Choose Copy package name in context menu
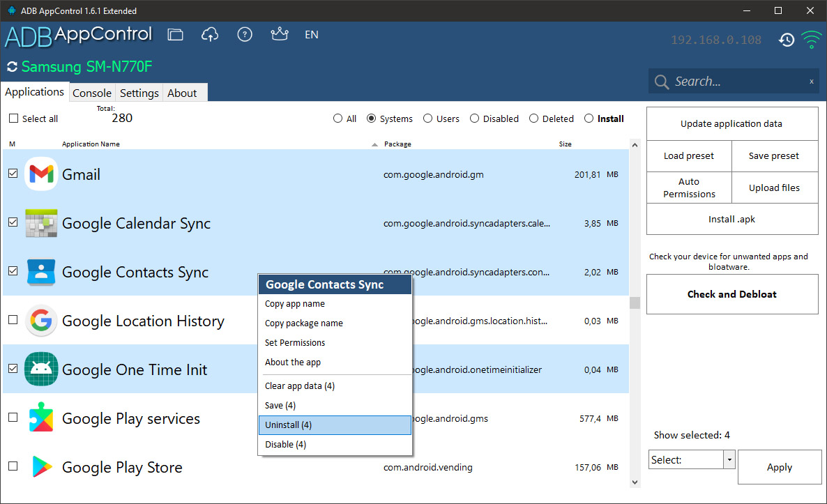 click(x=335, y=323)
